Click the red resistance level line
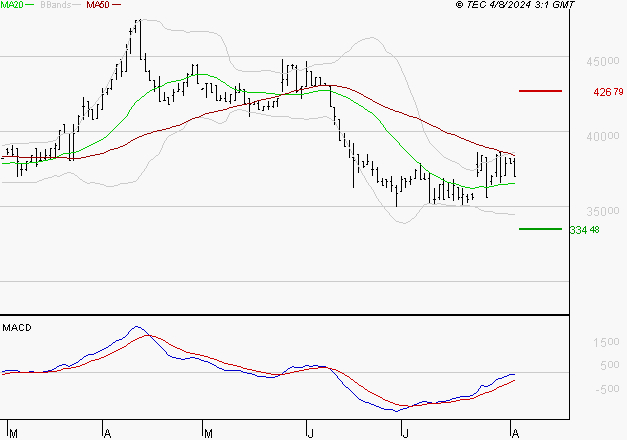This screenshot has height=440, width=627. [540, 91]
